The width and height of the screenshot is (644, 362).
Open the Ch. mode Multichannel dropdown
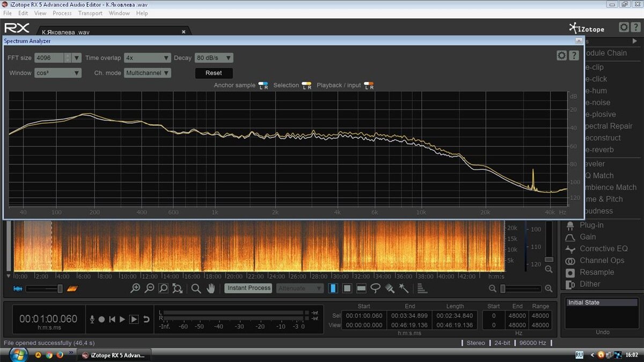(148, 73)
